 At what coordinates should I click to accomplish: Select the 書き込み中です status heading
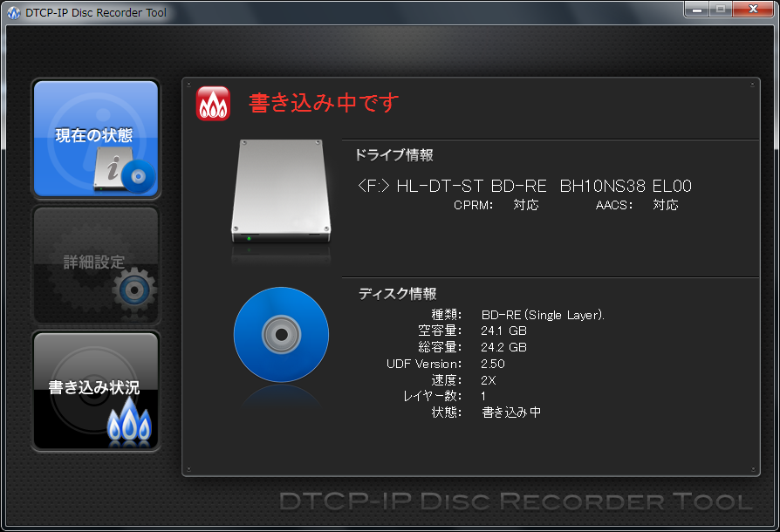324,103
